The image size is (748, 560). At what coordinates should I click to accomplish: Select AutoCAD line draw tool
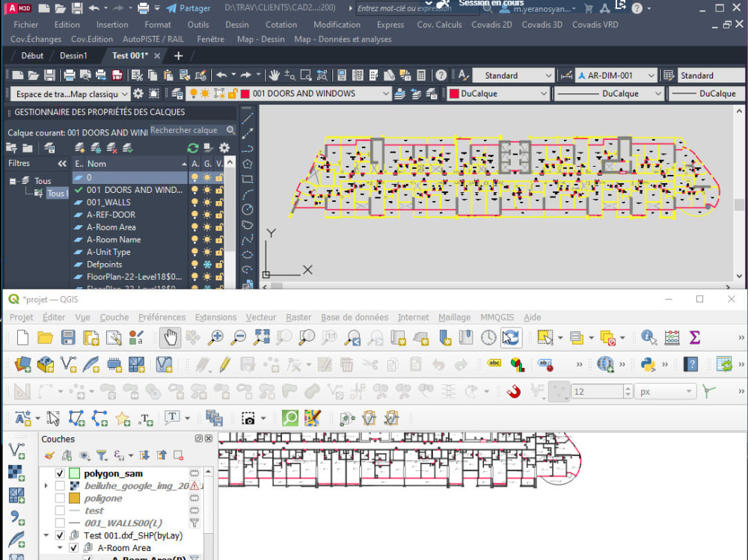pos(247,118)
